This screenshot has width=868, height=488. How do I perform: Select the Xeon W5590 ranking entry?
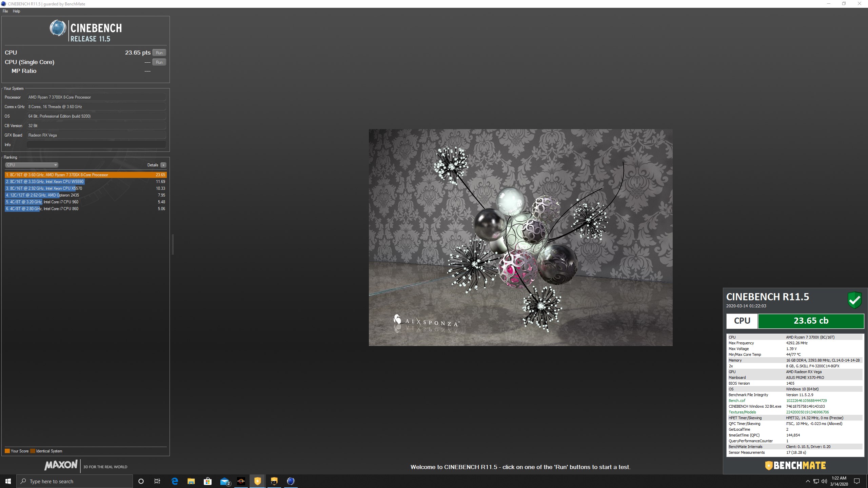point(86,182)
